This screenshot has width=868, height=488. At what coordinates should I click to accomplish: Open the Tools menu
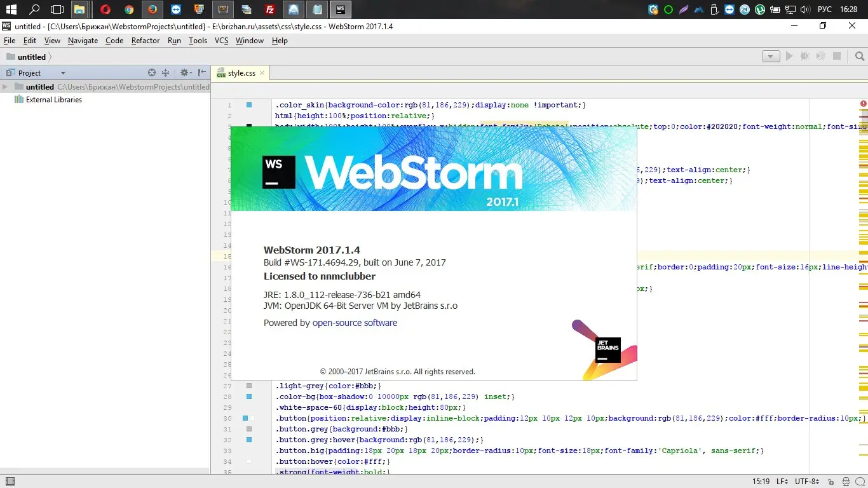click(198, 41)
